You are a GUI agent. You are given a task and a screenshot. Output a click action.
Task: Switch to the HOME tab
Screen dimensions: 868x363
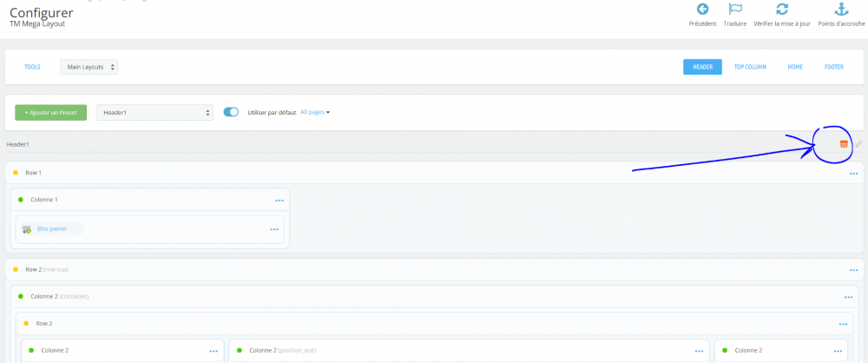(795, 67)
